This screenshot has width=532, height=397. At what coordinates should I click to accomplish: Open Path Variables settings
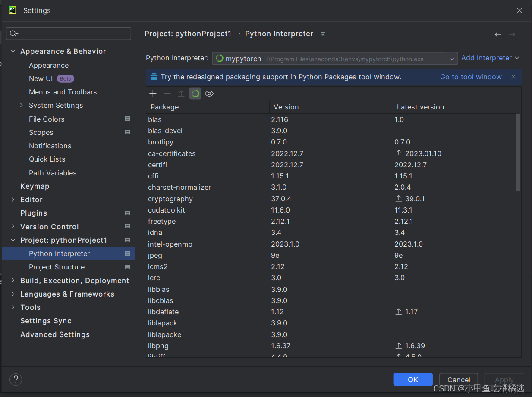[53, 173]
